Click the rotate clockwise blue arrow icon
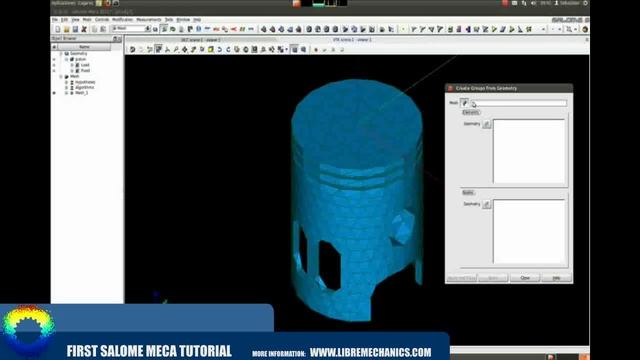Screen dimensions: 640x360 (228, 49)
